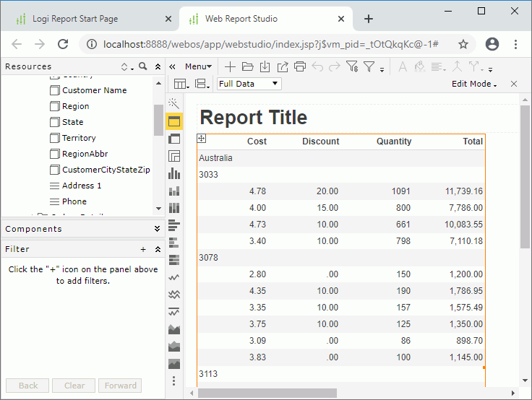Toggle the Customer Name field box
Viewport: 532px width, 400px height.
pyautogui.click(x=55, y=90)
